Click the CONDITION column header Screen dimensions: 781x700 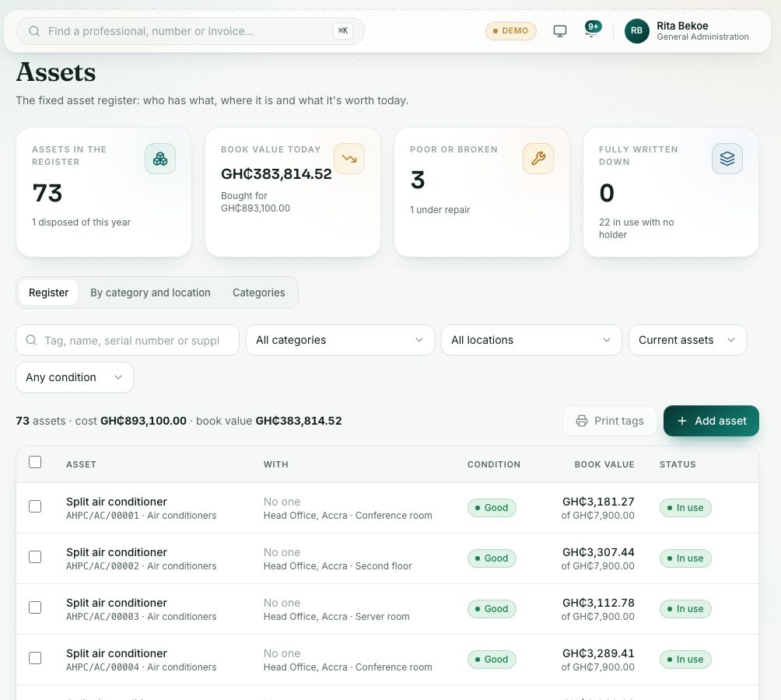(x=494, y=464)
